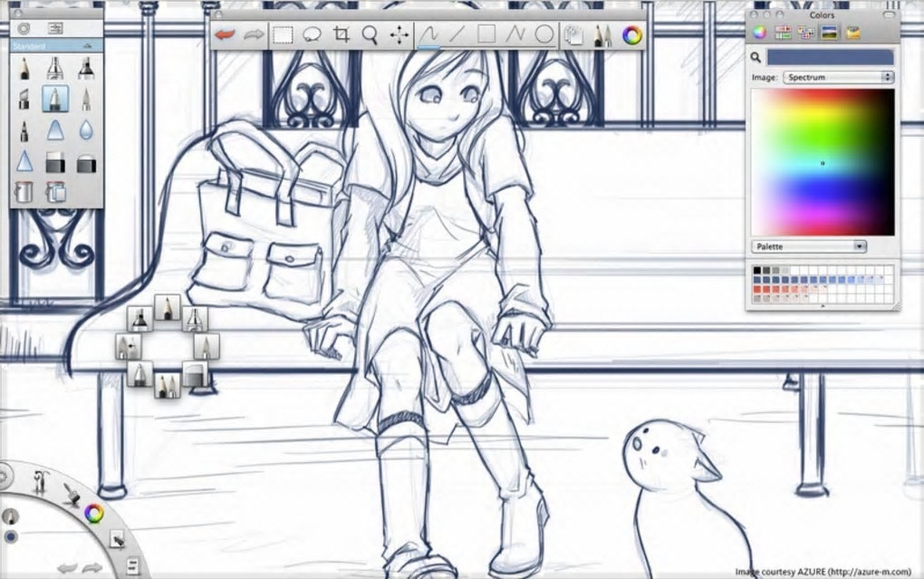
Task: Click the circle puck icon in brush palette header
Action: [x=24, y=28]
